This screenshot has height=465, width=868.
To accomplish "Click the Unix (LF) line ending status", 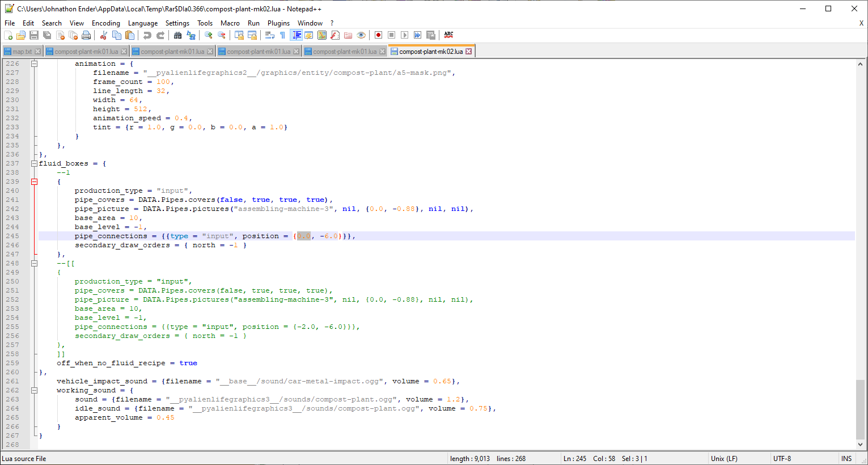I will point(725,459).
